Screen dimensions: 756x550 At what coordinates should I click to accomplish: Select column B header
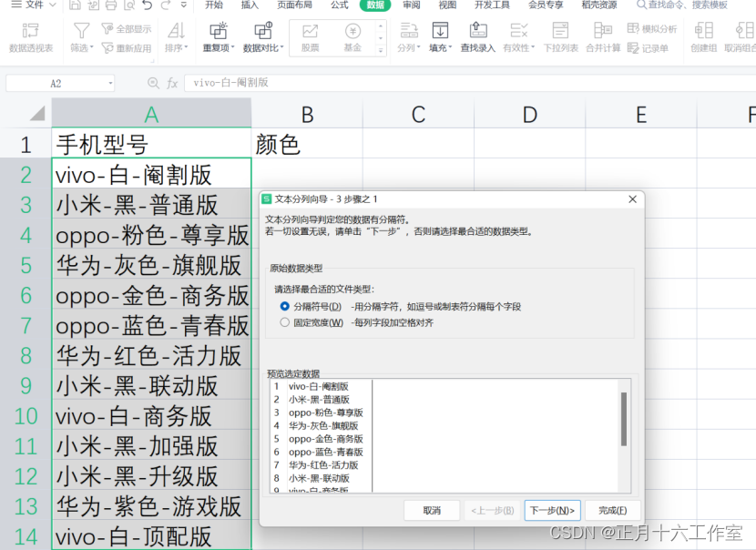coord(307,115)
